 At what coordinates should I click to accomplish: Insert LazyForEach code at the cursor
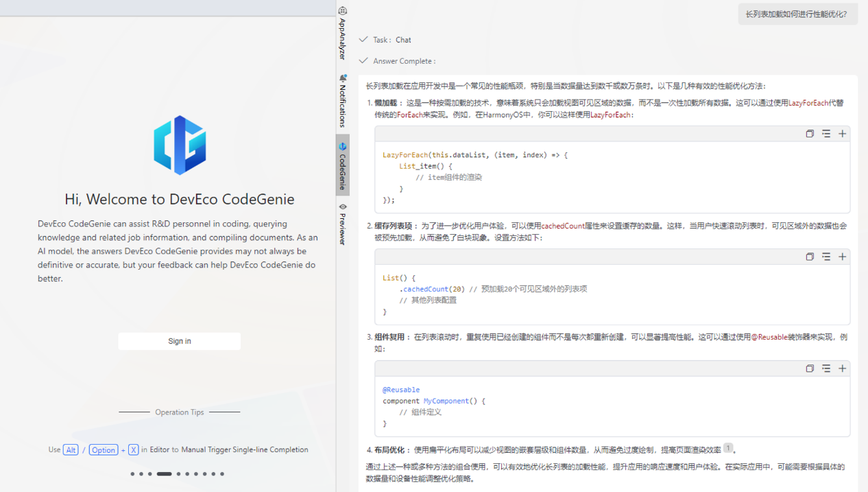tap(826, 134)
